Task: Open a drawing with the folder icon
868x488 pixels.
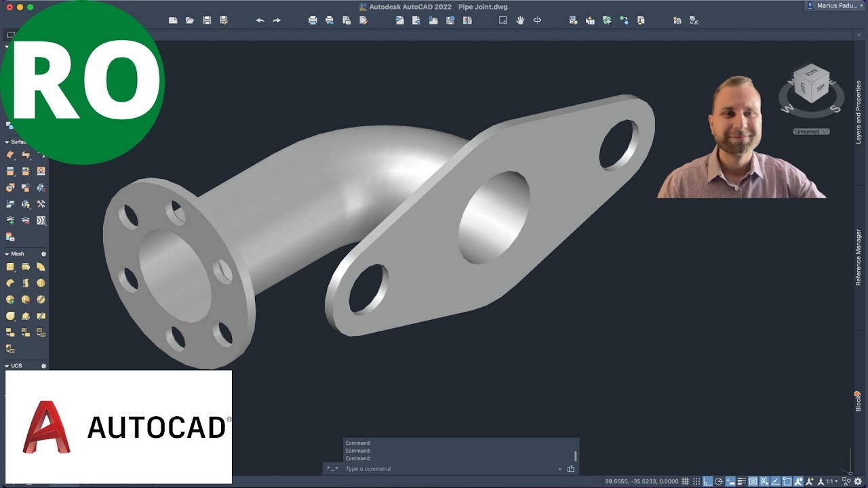Action: (190, 20)
